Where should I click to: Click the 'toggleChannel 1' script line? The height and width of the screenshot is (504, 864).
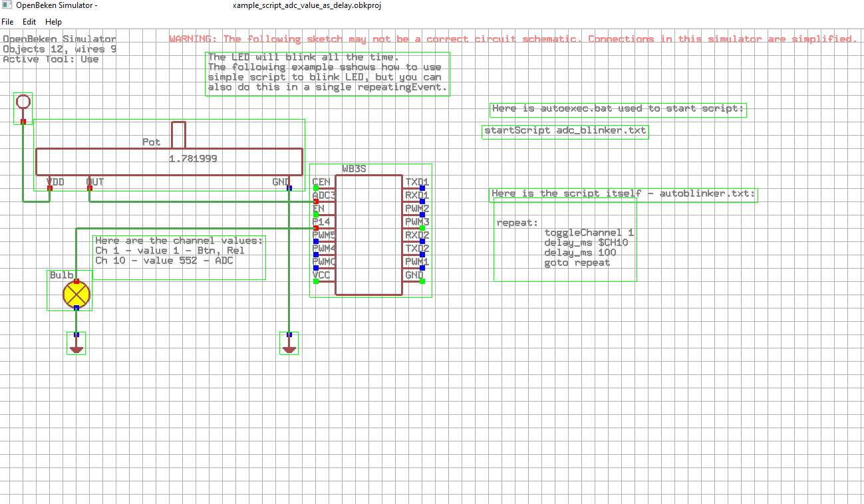tap(589, 233)
